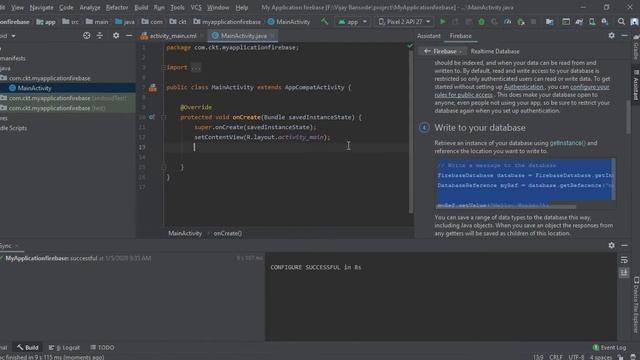Open project panel settings gear

click(x=116, y=36)
